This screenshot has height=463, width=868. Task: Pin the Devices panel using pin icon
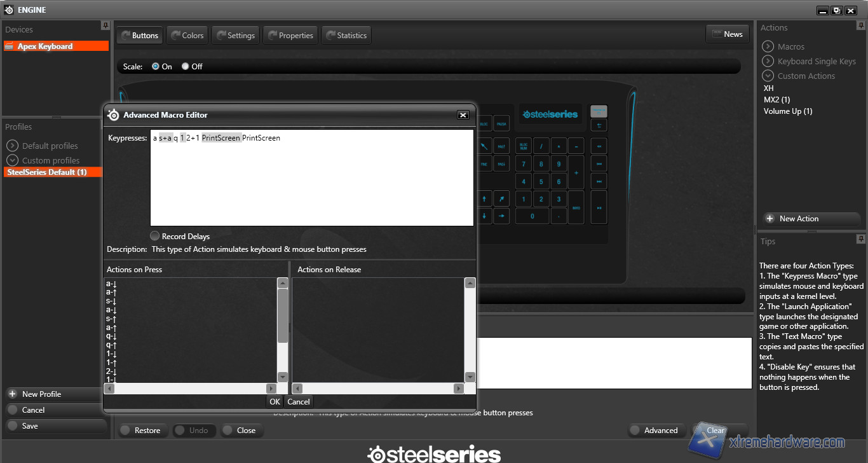[105, 25]
